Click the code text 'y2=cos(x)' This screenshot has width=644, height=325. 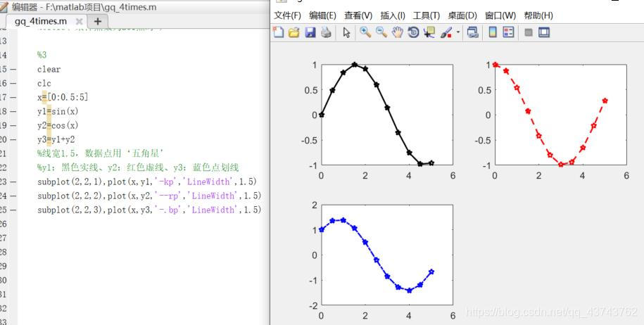(58, 125)
